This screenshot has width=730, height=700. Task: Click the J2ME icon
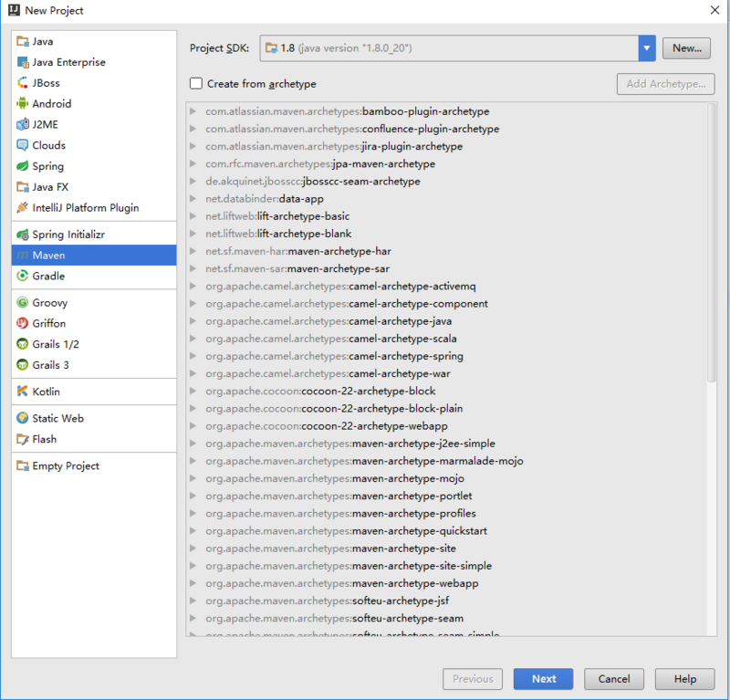point(22,124)
